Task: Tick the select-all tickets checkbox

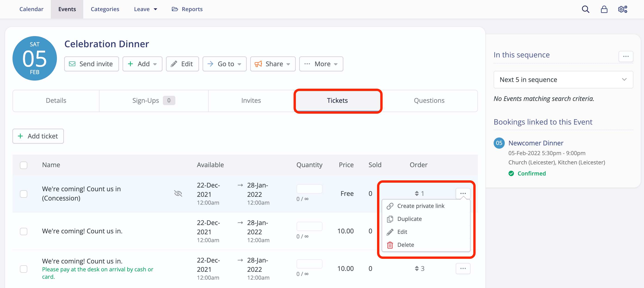Action: pos(24,165)
